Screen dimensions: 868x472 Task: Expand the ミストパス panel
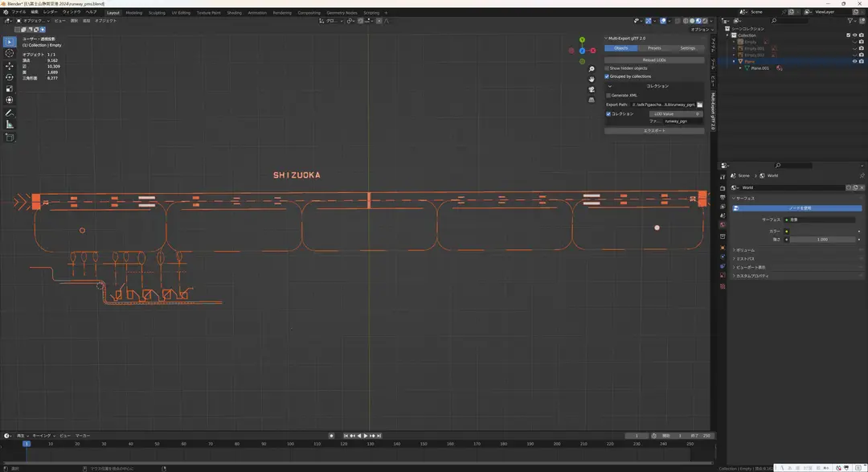click(744, 259)
